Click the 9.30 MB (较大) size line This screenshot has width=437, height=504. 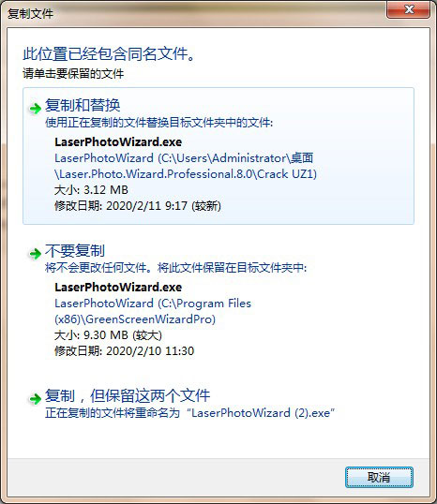pos(108,335)
